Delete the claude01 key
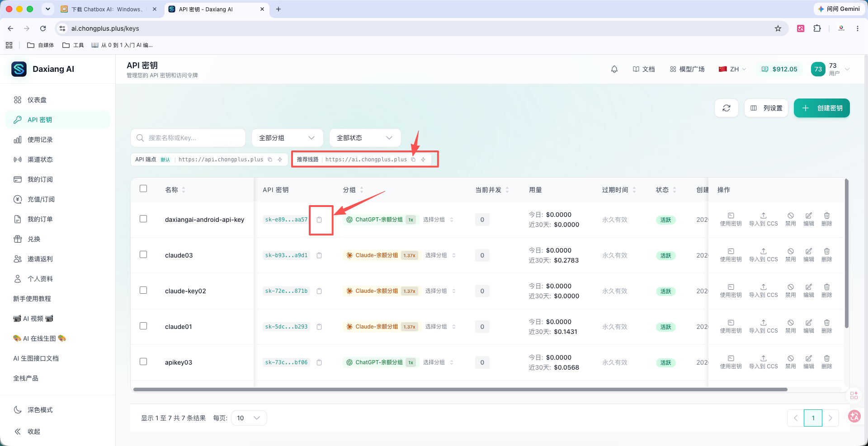 tap(826, 326)
